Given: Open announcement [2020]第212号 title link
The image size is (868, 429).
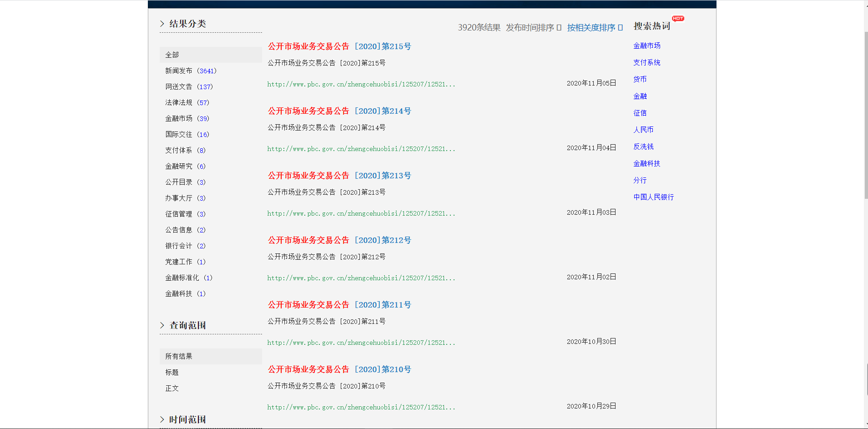Looking at the screenshot, I should pos(339,240).
